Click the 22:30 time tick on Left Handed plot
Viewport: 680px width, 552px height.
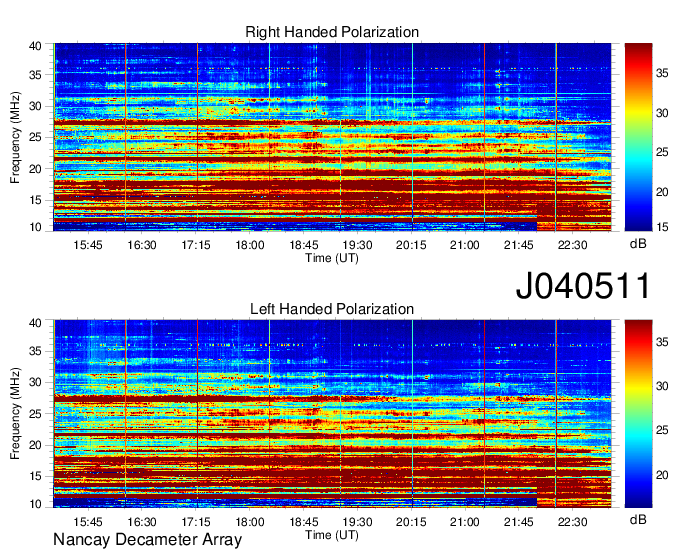coord(572,522)
